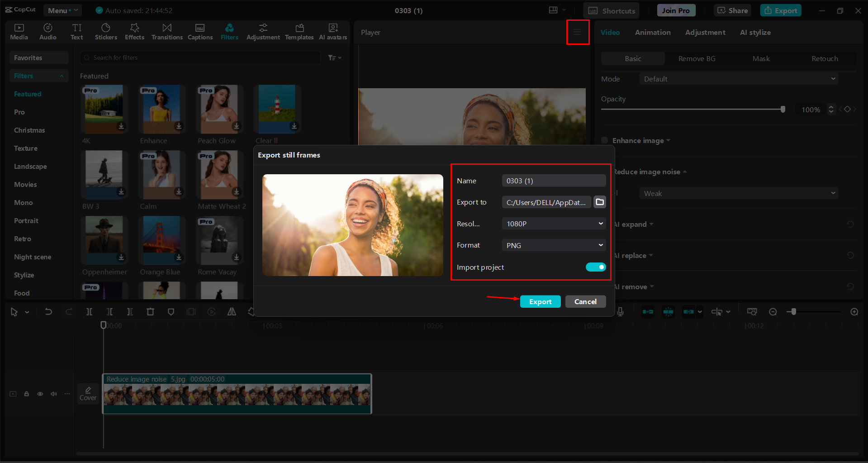Hide the video track with the eye toggle
The image size is (868, 463).
[x=40, y=394]
